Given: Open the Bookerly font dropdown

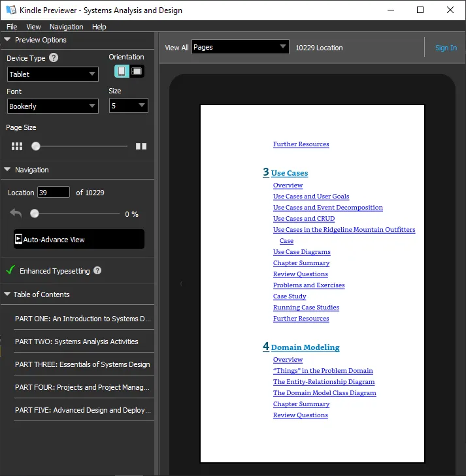Looking at the screenshot, I should (x=53, y=106).
